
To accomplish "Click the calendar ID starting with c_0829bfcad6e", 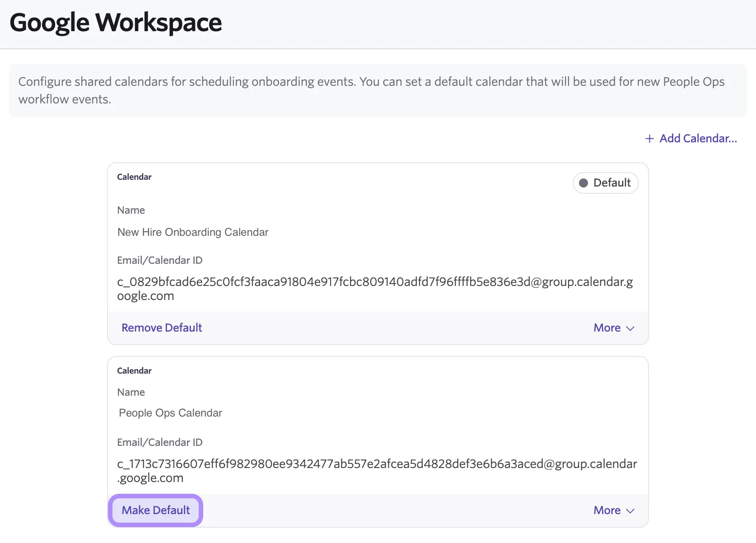I will pyautogui.click(x=375, y=289).
